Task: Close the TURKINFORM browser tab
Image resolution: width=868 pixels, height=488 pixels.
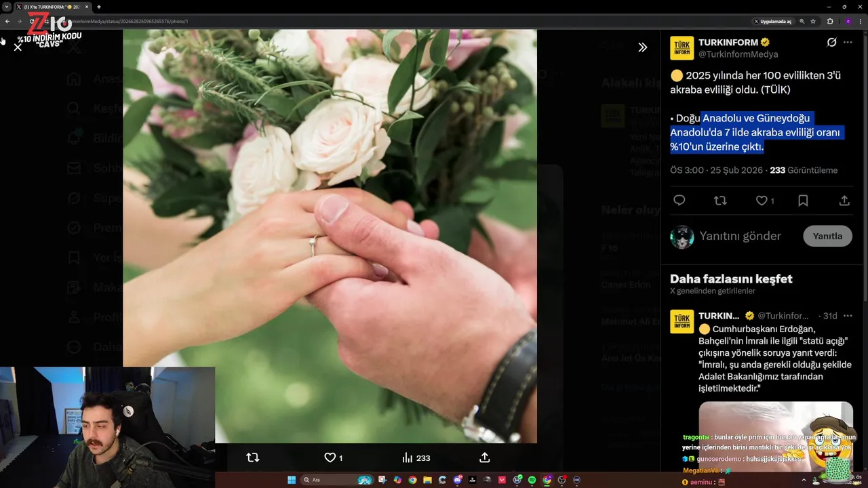Action: [87, 7]
